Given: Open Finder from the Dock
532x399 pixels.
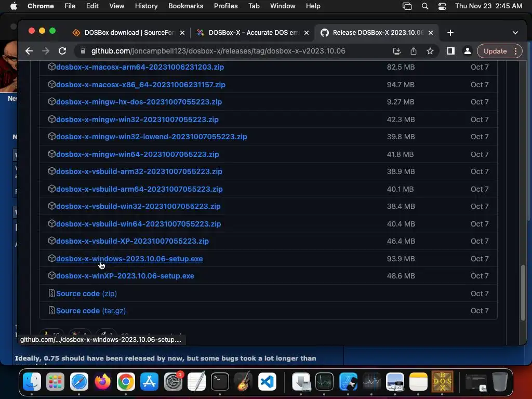Looking at the screenshot, I should click(x=32, y=382).
